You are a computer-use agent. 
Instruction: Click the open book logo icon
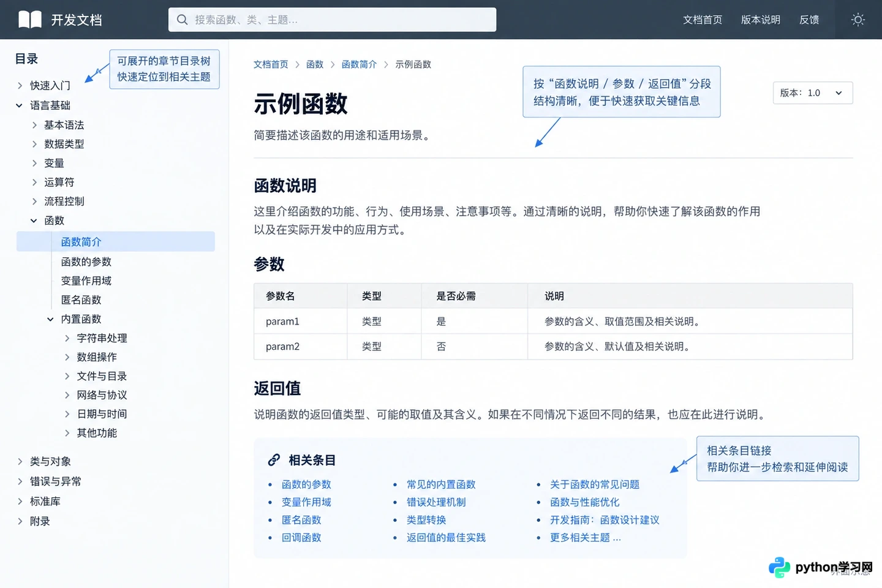click(x=30, y=20)
